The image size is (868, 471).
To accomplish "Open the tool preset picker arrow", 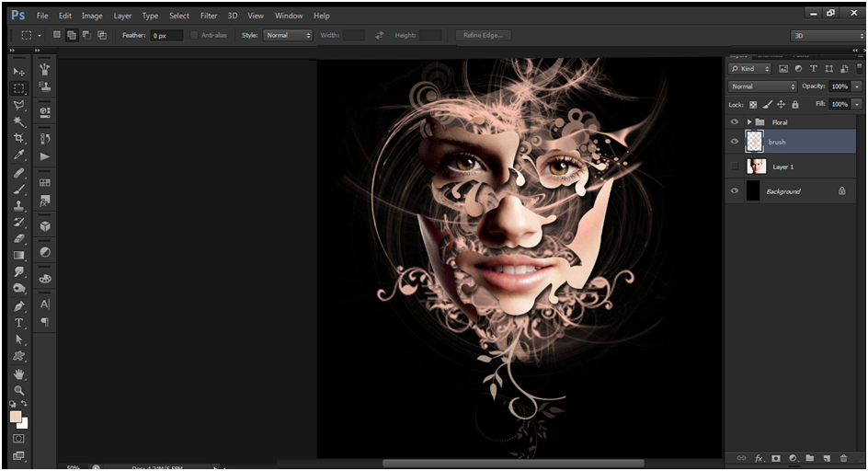I will tap(40, 36).
